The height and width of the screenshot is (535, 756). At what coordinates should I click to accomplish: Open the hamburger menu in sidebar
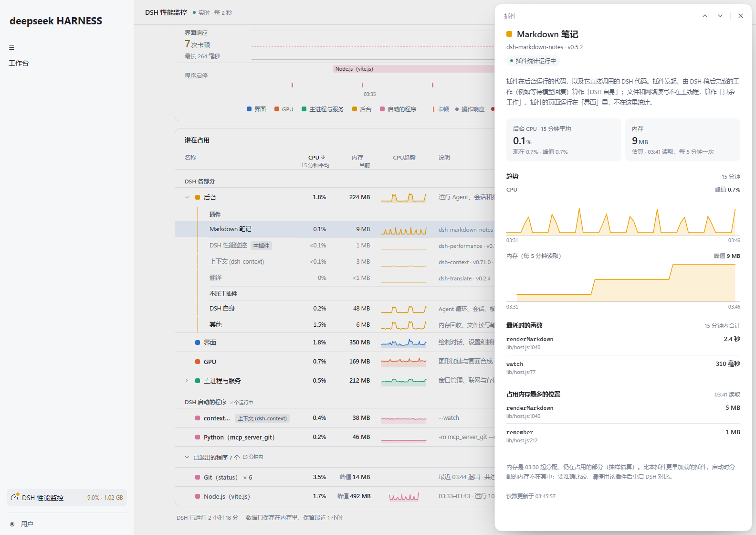pos(11,47)
